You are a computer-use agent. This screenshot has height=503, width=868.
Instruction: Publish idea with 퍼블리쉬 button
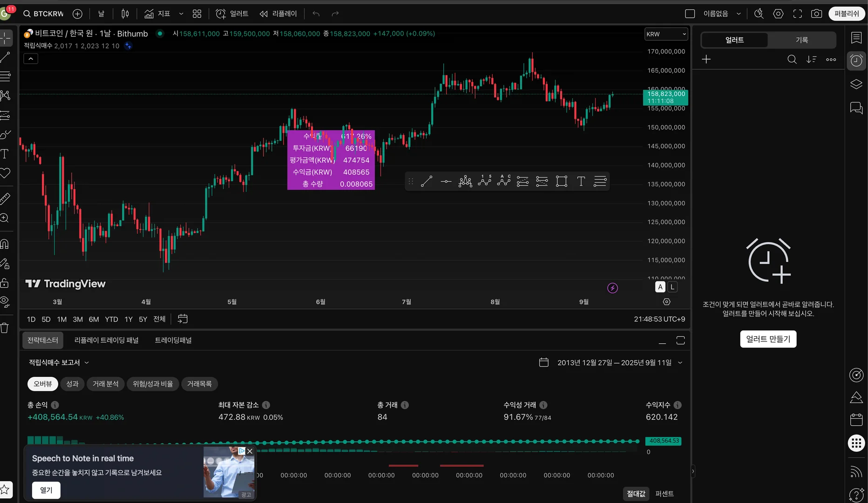[x=847, y=14]
